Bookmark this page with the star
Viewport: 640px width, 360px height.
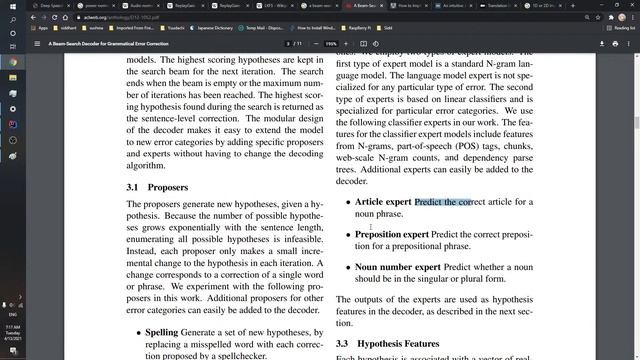598,18
